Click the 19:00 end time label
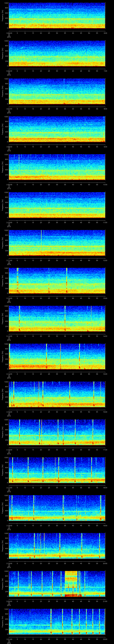Screen dimensions: 114x644 (105, 525)
